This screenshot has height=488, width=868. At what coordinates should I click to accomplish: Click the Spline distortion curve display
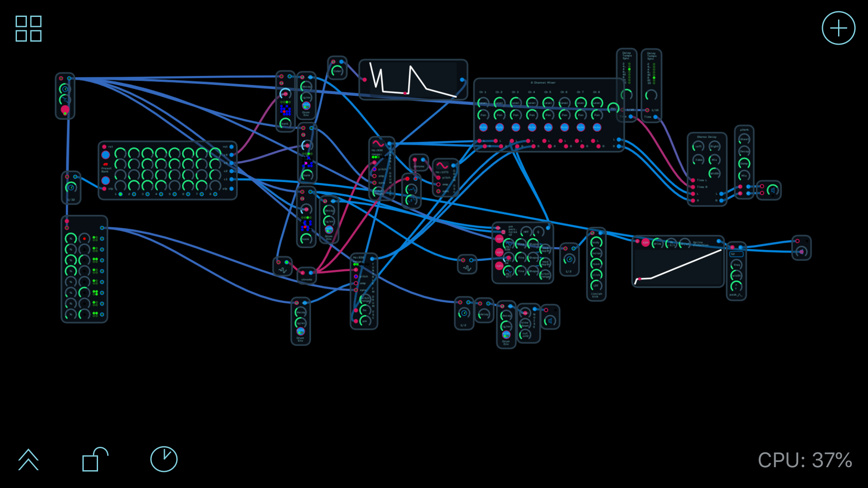pyautogui.click(x=678, y=267)
